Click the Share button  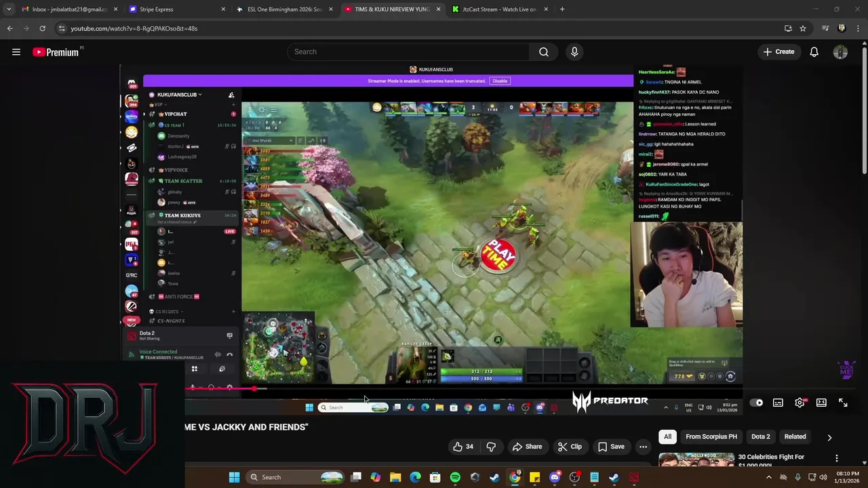pyautogui.click(x=527, y=447)
